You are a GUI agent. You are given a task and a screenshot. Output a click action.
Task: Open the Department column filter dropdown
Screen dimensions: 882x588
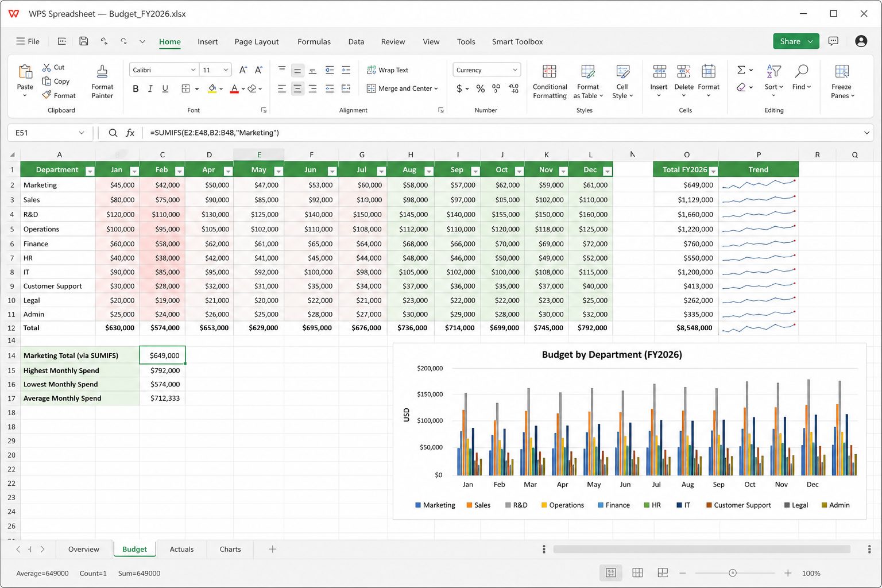pos(90,171)
